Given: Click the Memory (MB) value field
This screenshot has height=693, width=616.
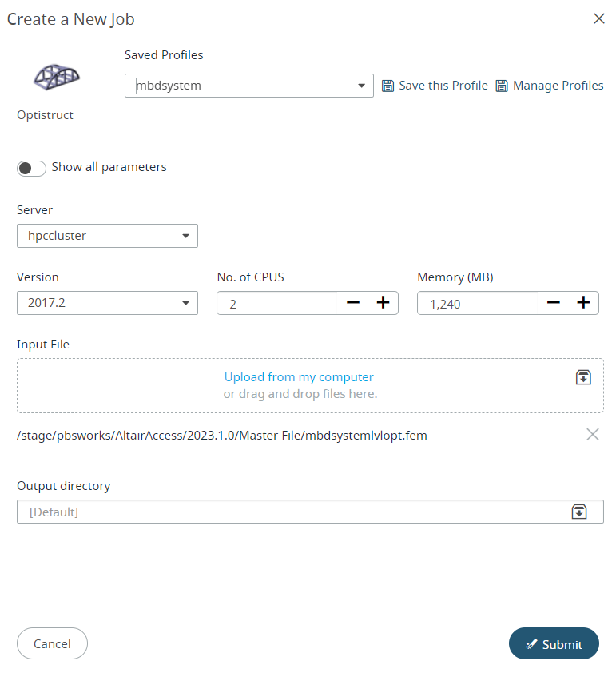Looking at the screenshot, I should [x=475, y=304].
